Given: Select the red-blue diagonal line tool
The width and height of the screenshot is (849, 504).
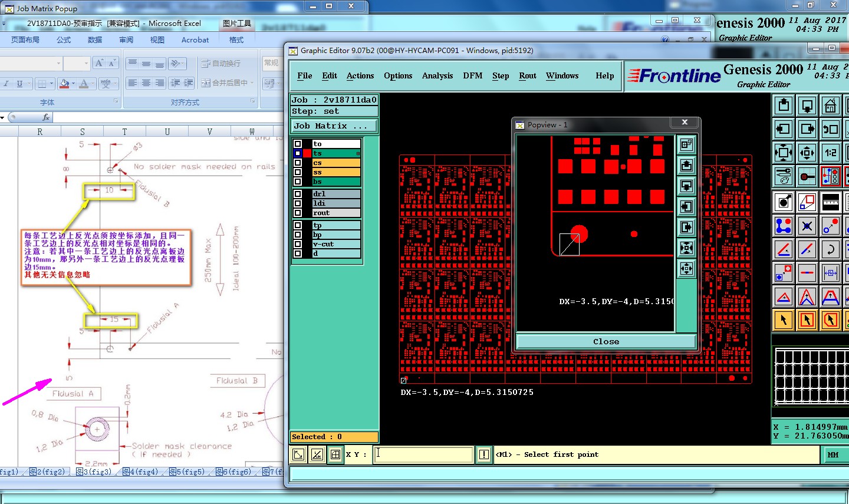Looking at the screenshot, I should click(807, 249).
